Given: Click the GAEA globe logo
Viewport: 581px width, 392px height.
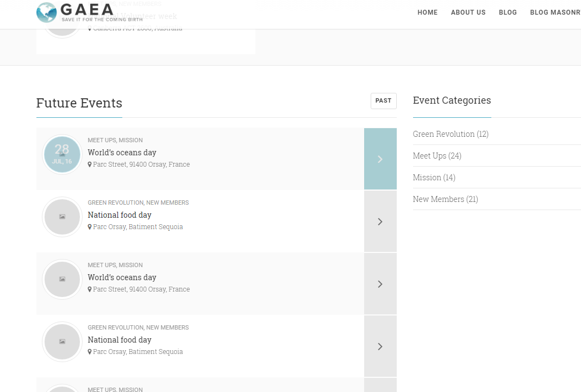Looking at the screenshot, I should click(x=46, y=12).
